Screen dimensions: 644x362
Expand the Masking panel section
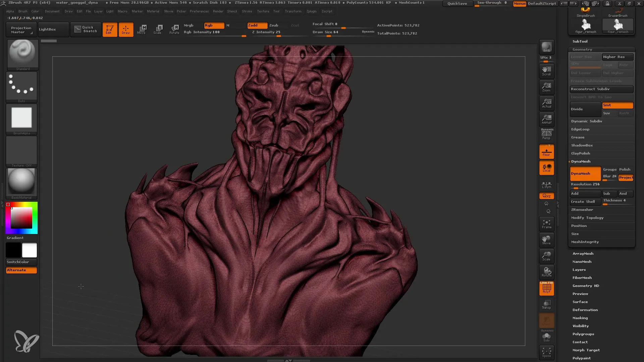[580, 318]
